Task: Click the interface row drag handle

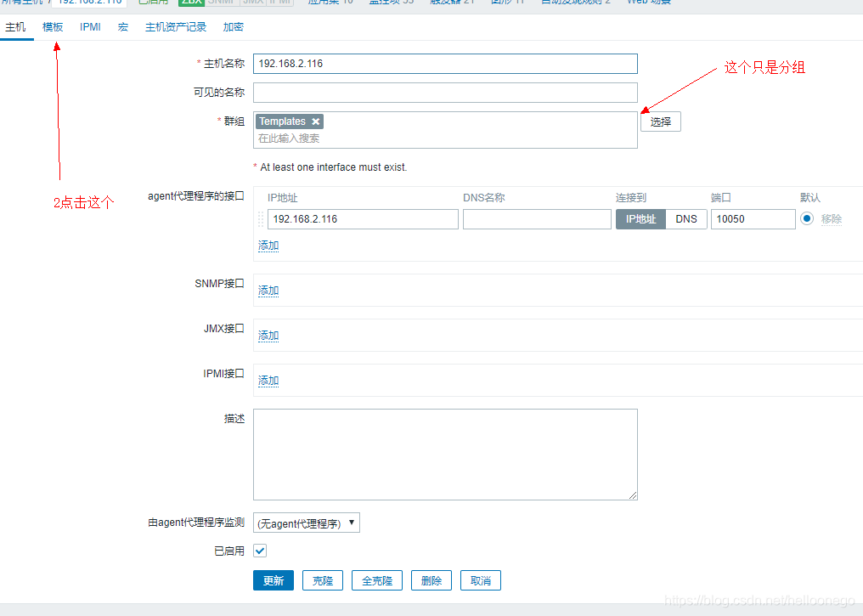Action: (261, 219)
